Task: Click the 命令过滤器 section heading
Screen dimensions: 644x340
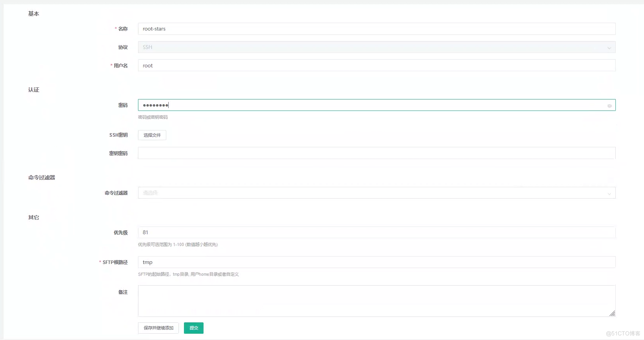Action: [42, 177]
